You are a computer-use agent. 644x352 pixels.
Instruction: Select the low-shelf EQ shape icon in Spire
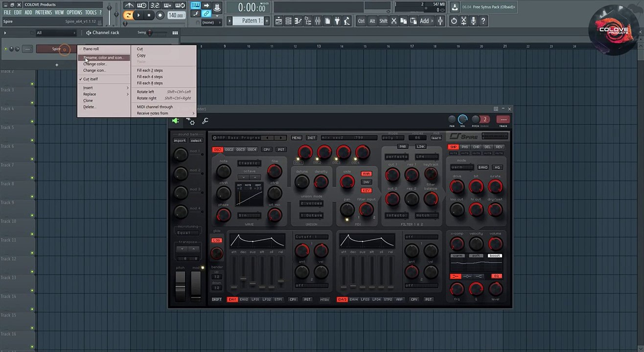point(456,276)
